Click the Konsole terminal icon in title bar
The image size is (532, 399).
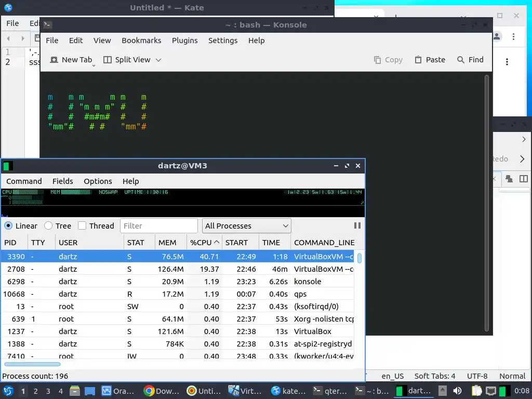(x=47, y=24)
